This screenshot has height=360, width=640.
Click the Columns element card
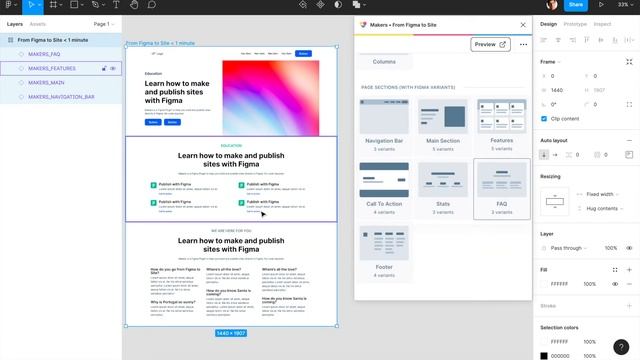384,61
